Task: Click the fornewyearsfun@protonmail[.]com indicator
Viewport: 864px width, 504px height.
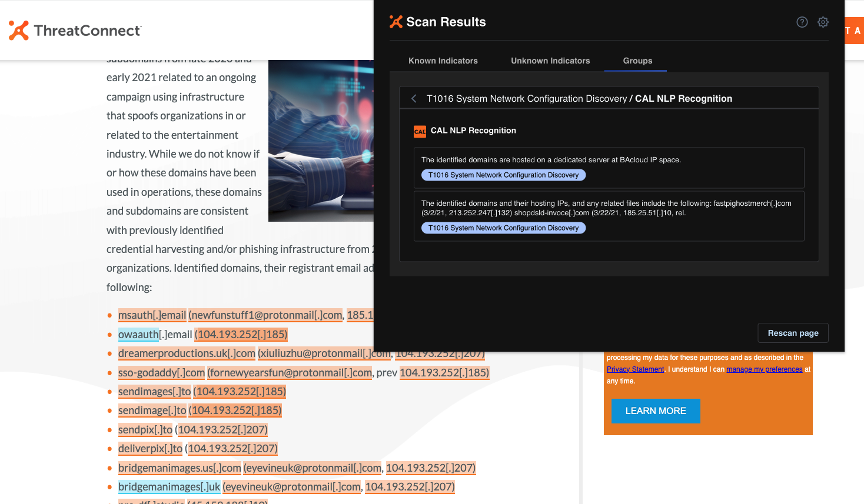Action: pos(290,373)
